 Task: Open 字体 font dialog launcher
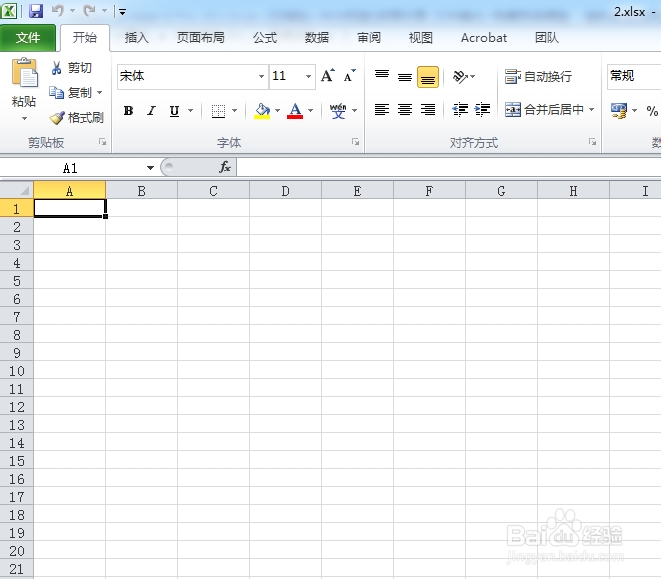coord(355,142)
